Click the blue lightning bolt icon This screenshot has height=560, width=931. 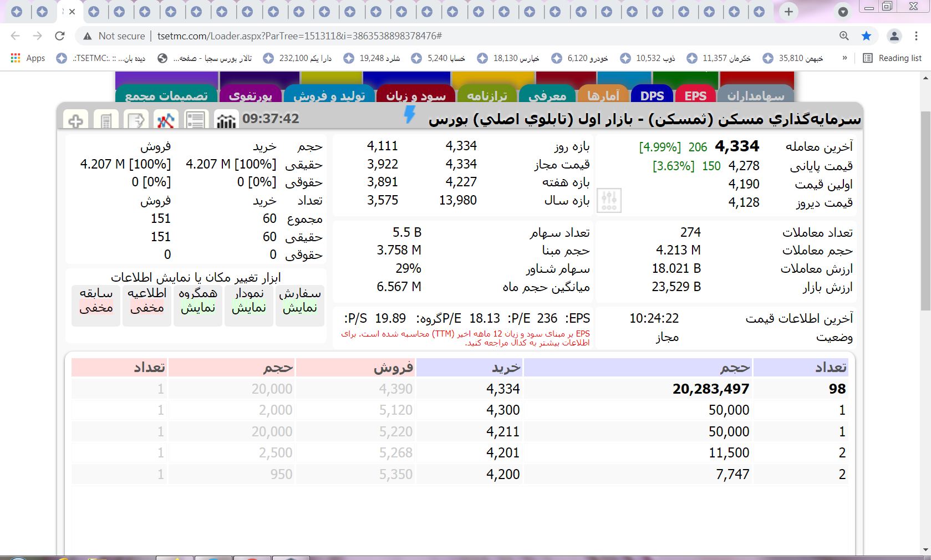(x=409, y=115)
